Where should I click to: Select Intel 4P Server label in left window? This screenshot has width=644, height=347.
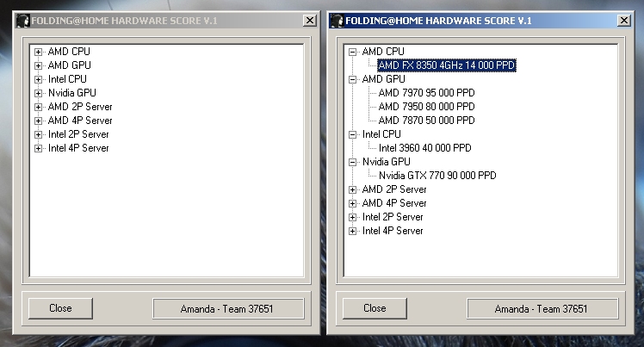point(78,148)
